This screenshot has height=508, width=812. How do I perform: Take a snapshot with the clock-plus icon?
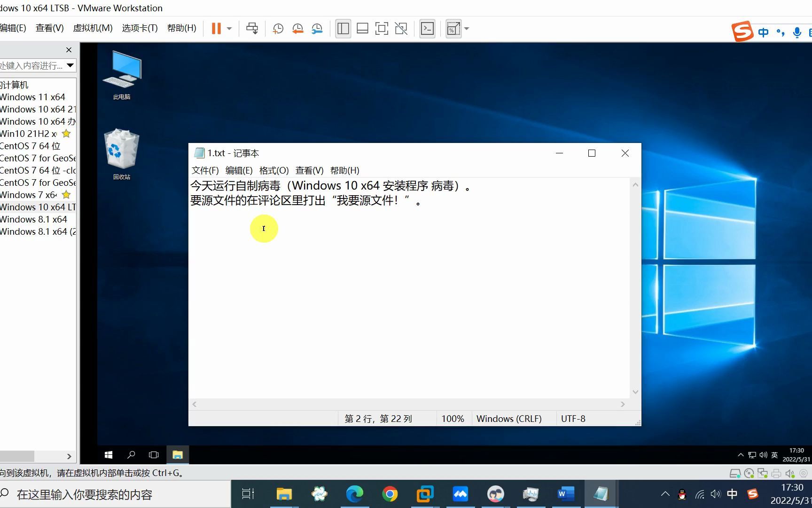click(x=278, y=29)
